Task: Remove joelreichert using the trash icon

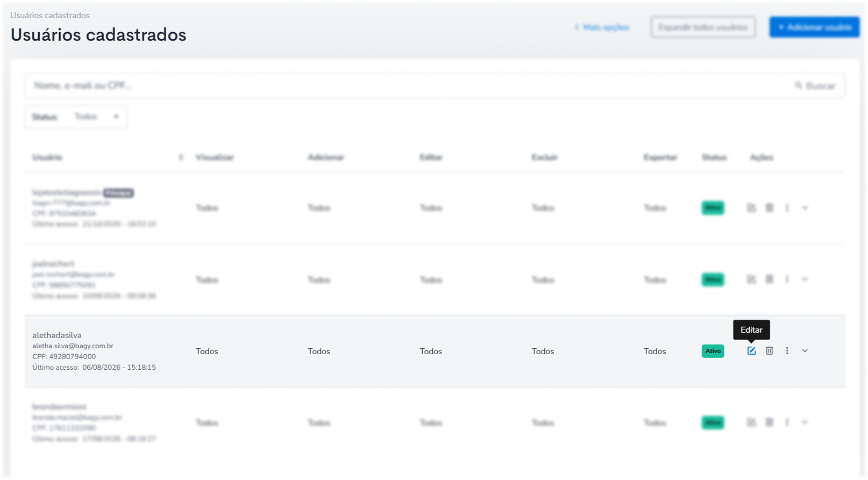Action: click(x=770, y=280)
